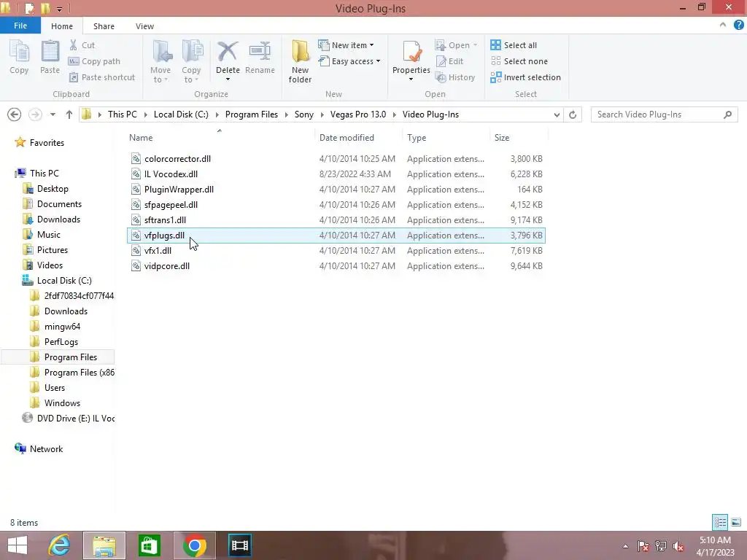Go back with the Back arrow
The width and height of the screenshot is (747, 560).
[15, 114]
